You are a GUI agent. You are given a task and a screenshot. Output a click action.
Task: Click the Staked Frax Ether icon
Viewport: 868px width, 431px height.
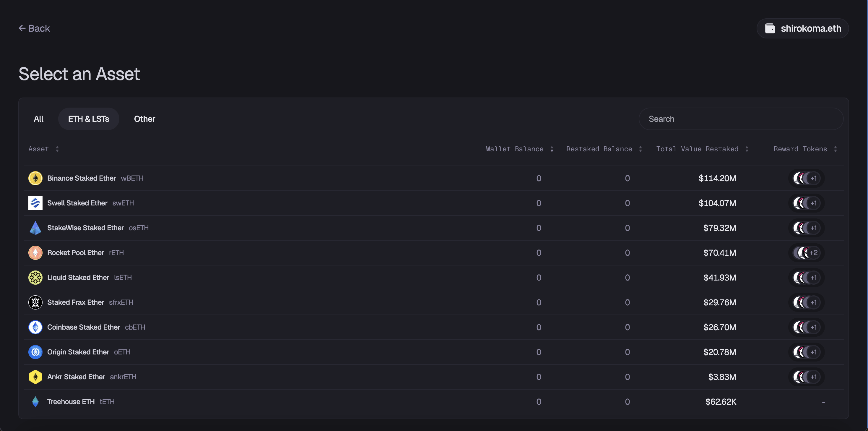tap(35, 302)
